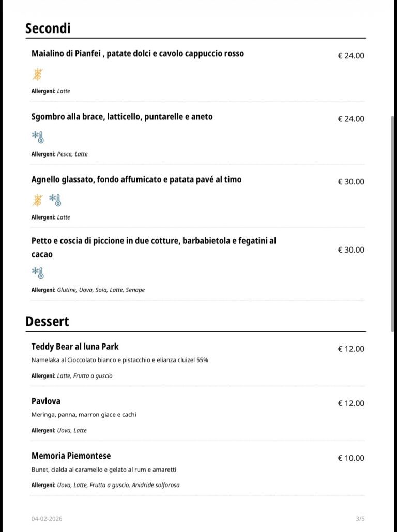The image size is (397, 532).
Task: Click the 04-02-2026 date in the footer
Action: (47, 518)
